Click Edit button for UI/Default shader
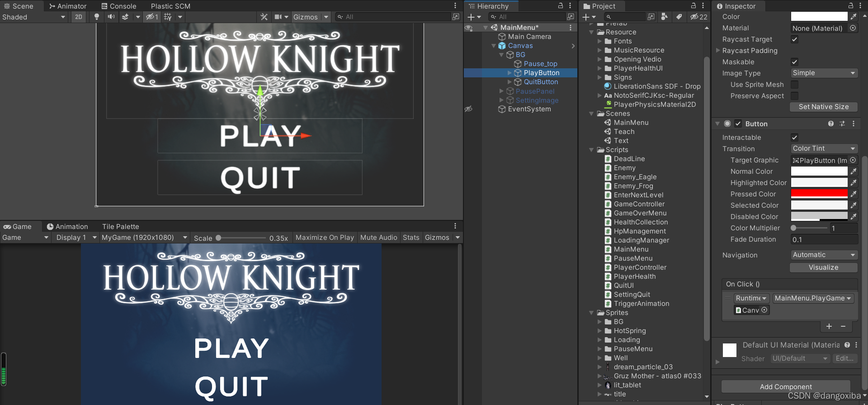The width and height of the screenshot is (868, 405). (844, 358)
